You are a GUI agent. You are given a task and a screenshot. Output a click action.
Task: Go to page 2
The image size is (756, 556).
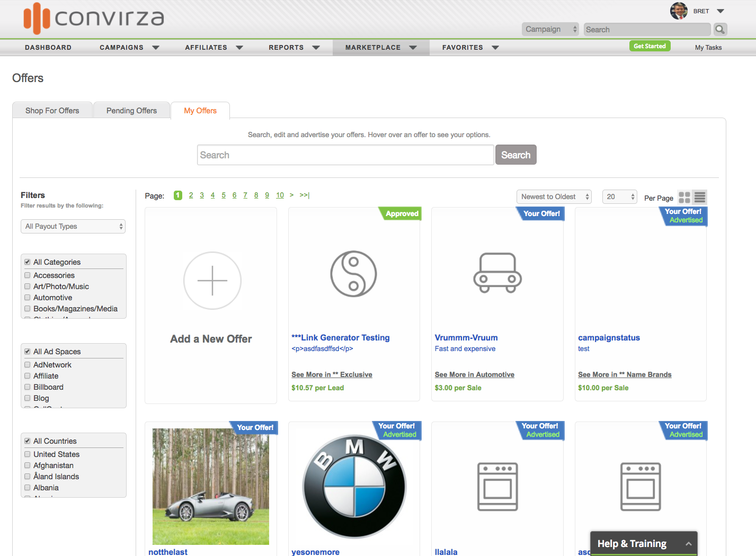pyautogui.click(x=191, y=195)
